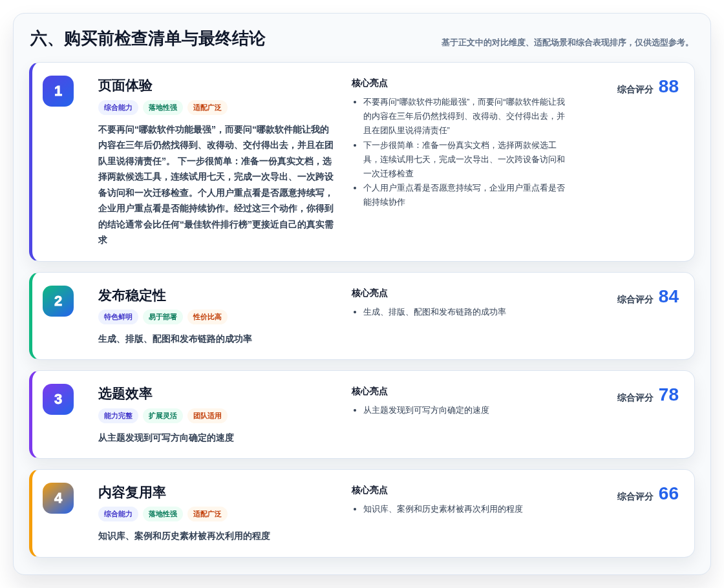
Task: Click bullet 知识库、案例和历史素材被再次利用的程度
Action: tap(443, 509)
